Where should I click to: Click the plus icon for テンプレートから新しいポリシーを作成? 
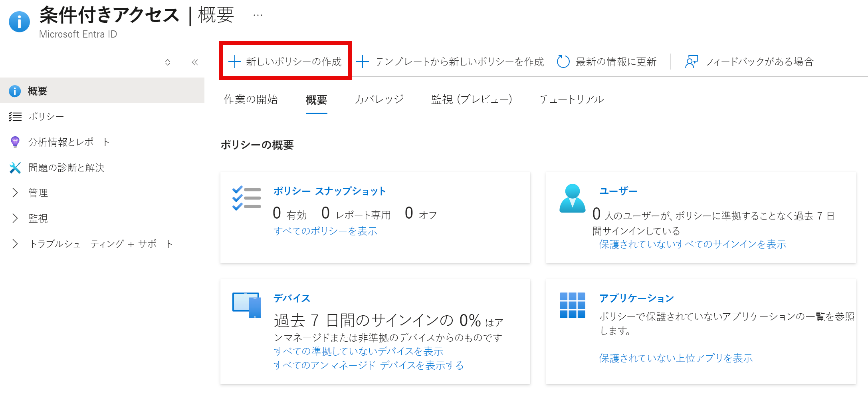point(362,62)
